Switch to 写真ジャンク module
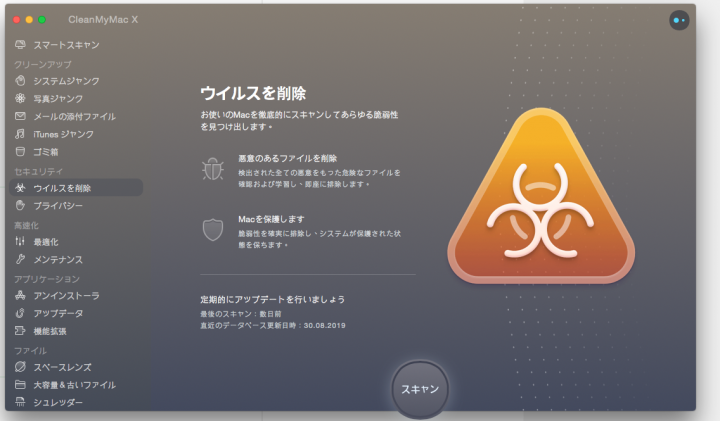The image size is (720, 421). pyautogui.click(x=58, y=99)
